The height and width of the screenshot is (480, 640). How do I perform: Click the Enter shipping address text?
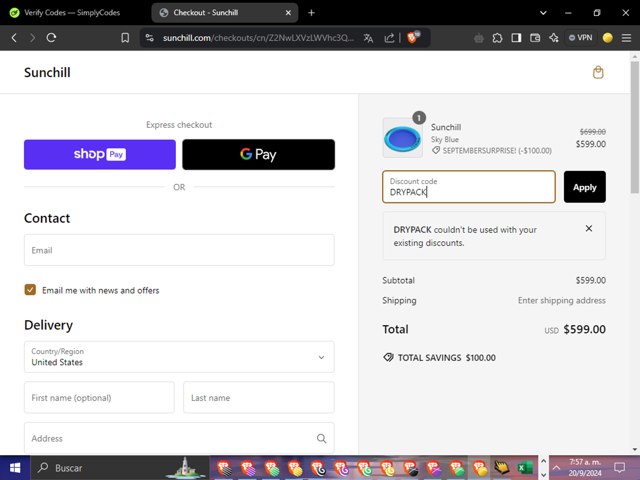(562, 300)
